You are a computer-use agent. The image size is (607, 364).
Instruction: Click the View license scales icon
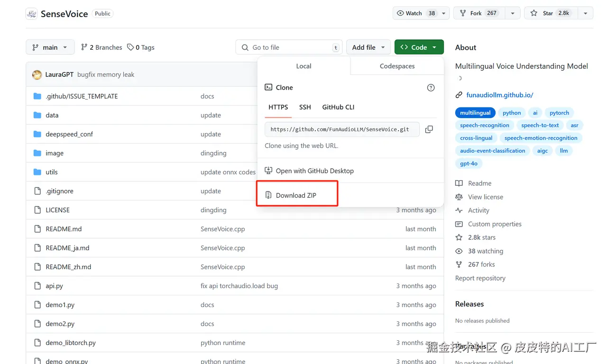[x=459, y=197]
